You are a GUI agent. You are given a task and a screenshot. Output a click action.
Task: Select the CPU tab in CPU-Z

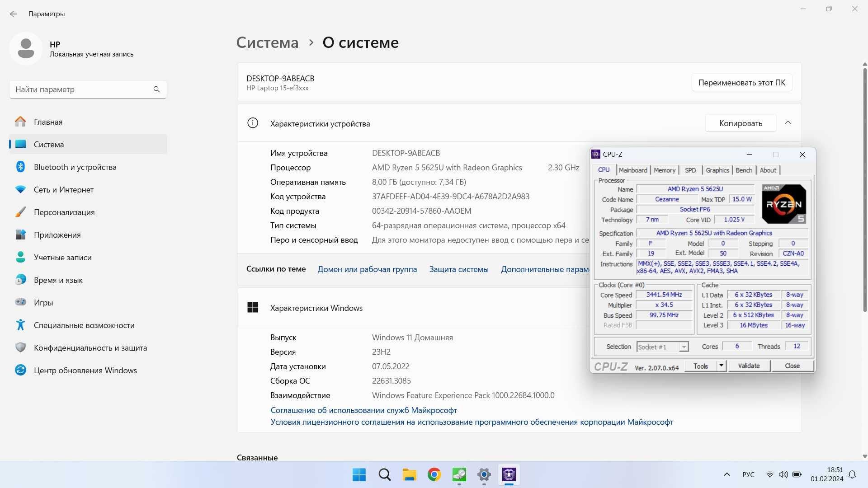[604, 169]
